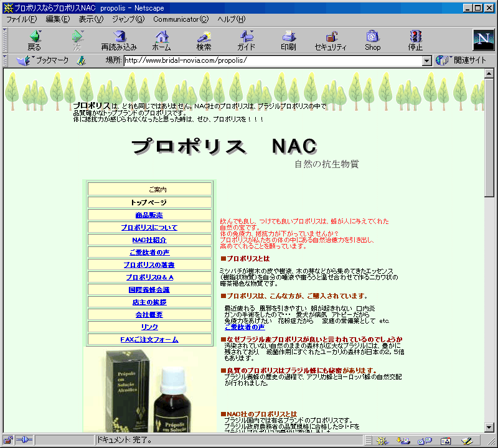This screenshot has width=498, height=448.
Task: Open the ブックマーク bookmarks icon
Action: pyautogui.click(x=42, y=60)
